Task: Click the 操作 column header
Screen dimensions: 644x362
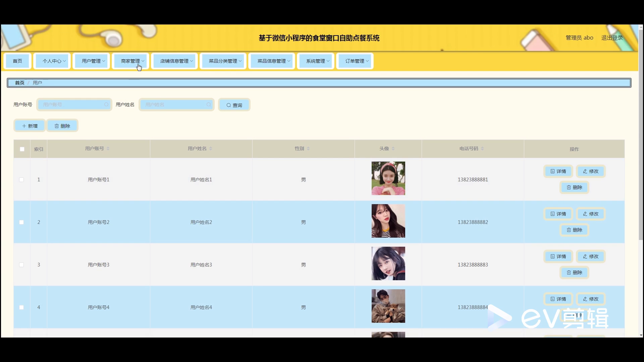Action: 574,149
